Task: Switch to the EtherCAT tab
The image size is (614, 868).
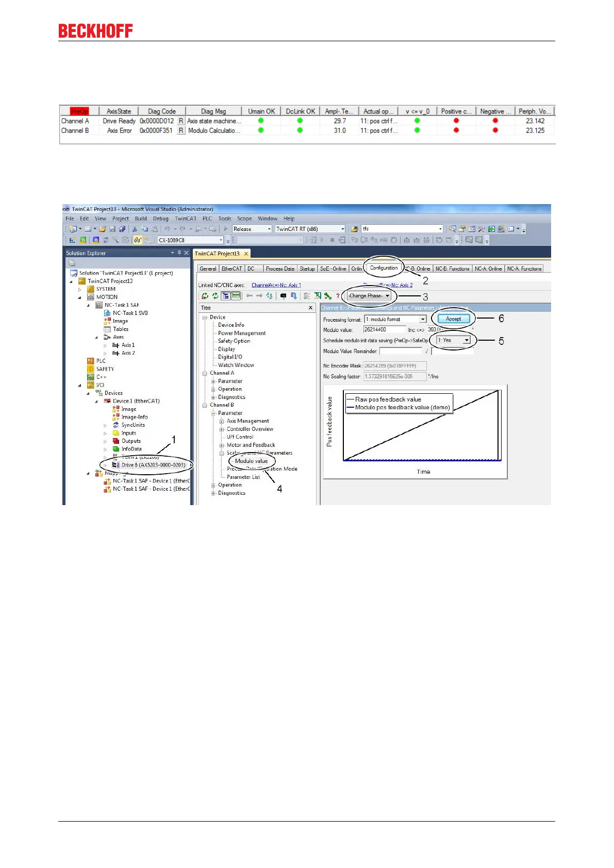Action: pyautogui.click(x=231, y=269)
